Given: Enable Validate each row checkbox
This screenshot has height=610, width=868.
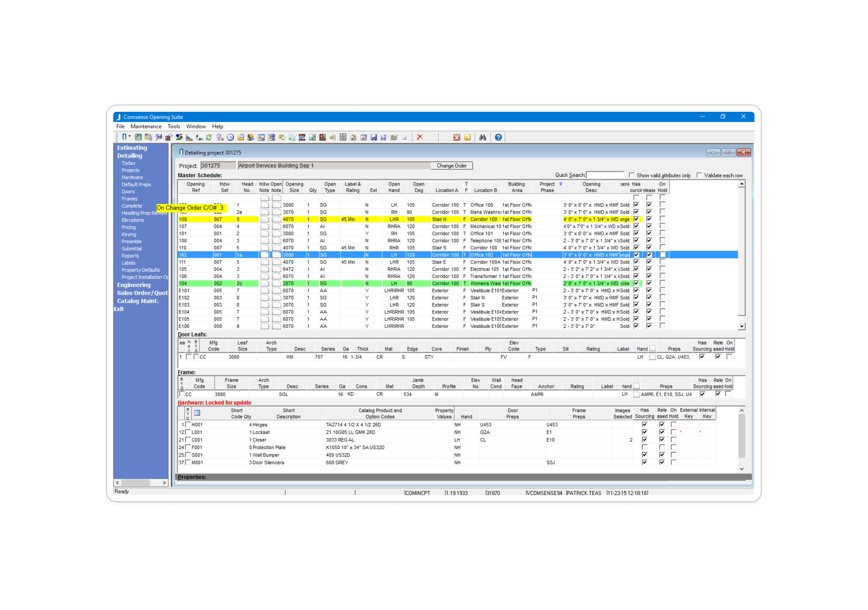Looking at the screenshot, I should coord(699,175).
